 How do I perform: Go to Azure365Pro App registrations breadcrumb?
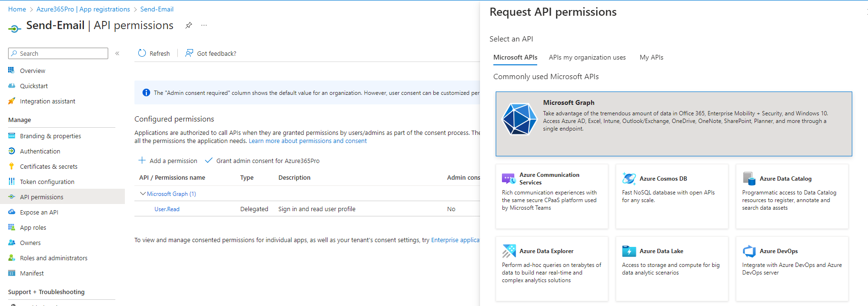tap(83, 9)
